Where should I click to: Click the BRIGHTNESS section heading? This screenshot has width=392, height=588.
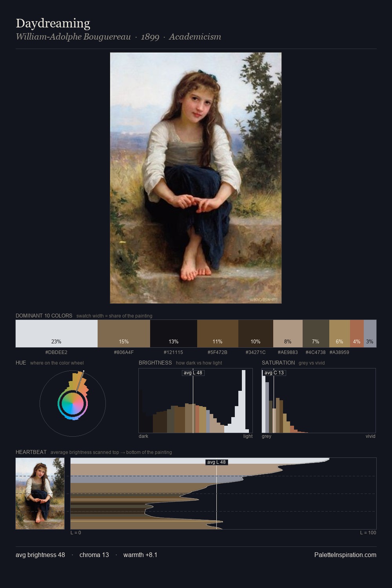(155, 363)
